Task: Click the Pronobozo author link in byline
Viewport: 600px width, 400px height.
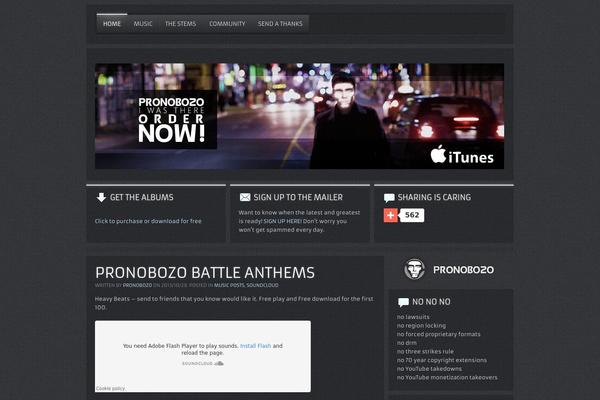Action: click(137, 286)
